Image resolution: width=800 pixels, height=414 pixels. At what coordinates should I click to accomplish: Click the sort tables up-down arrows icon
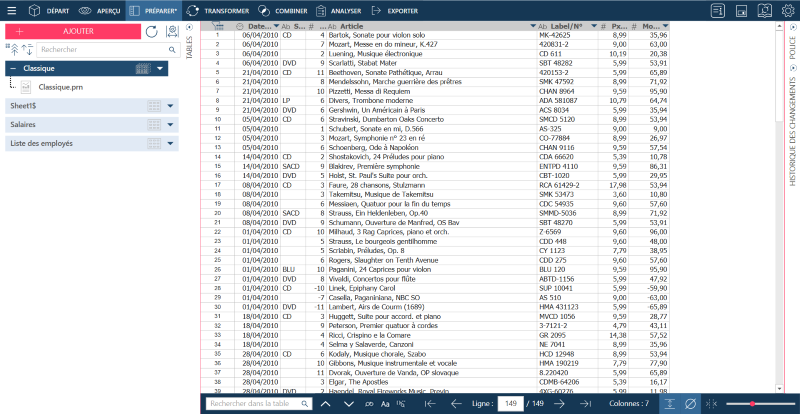point(27,50)
